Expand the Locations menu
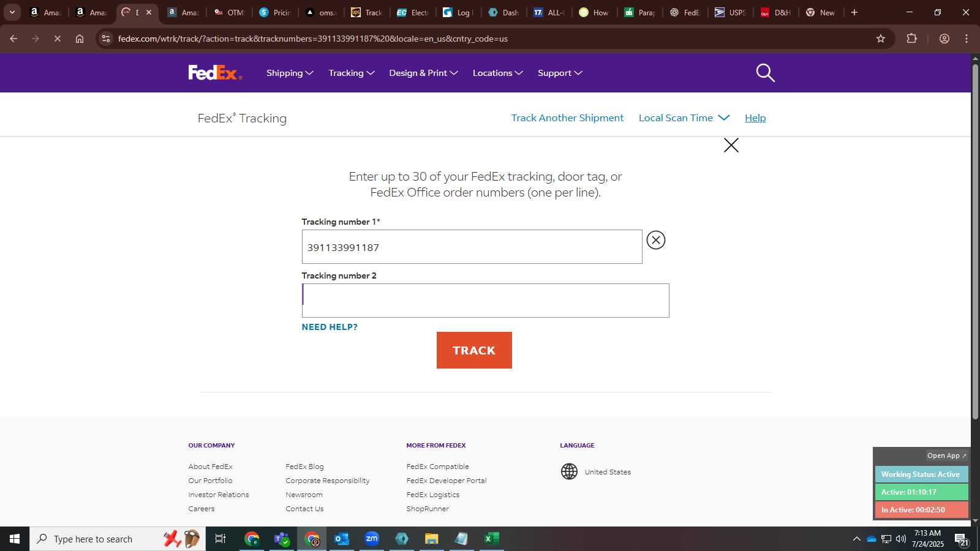This screenshot has width=980, height=551. (497, 73)
